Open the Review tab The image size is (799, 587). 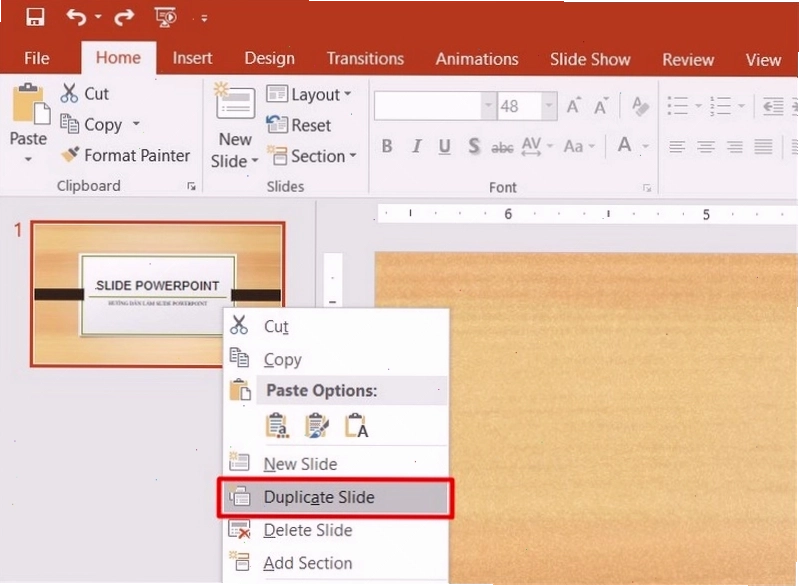click(688, 60)
